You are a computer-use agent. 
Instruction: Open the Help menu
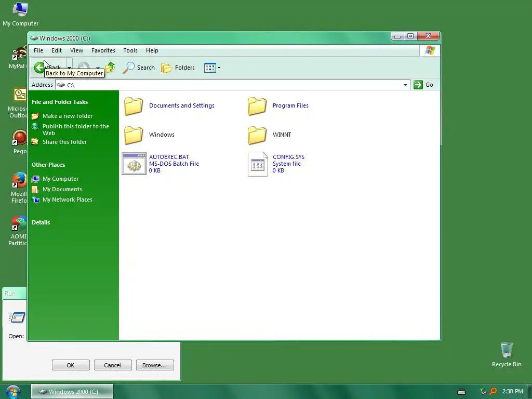(x=152, y=50)
